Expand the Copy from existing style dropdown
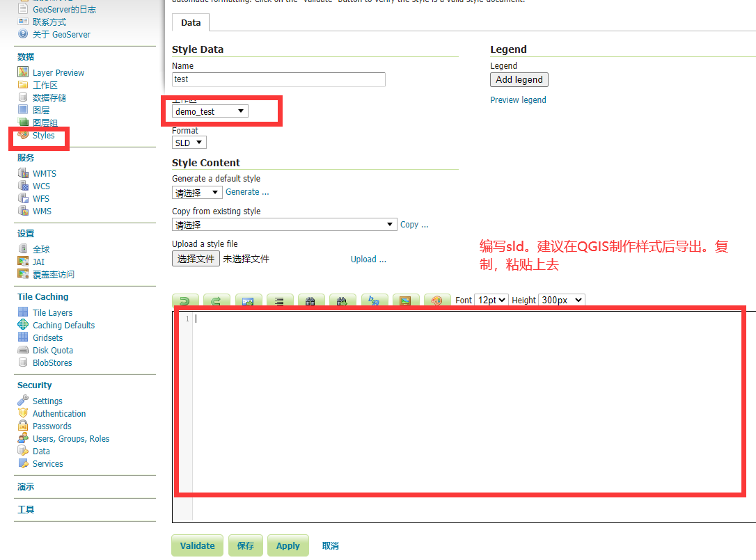Image resolution: width=756 pixels, height=560 pixels. pyautogui.click(x=284, y=225)
